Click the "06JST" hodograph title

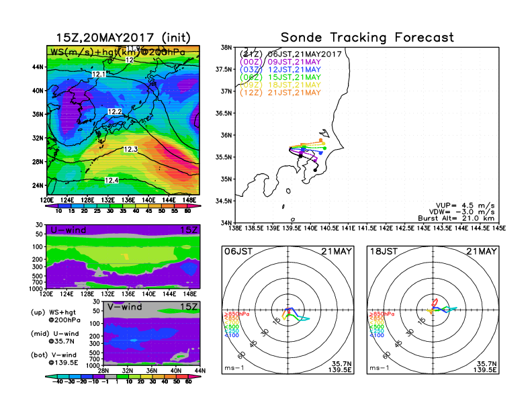pyautogui.click(x=238, y=251)
